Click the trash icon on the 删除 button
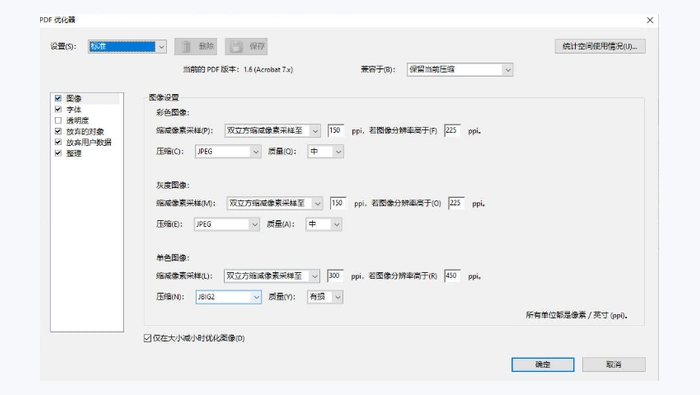This screenshot has width=700, height=395. [186, 46]
